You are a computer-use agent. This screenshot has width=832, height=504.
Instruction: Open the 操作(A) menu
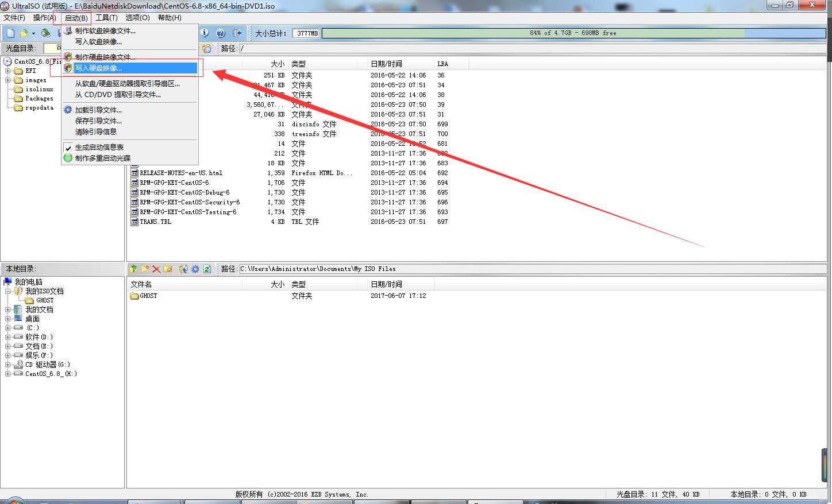(45, 18)
